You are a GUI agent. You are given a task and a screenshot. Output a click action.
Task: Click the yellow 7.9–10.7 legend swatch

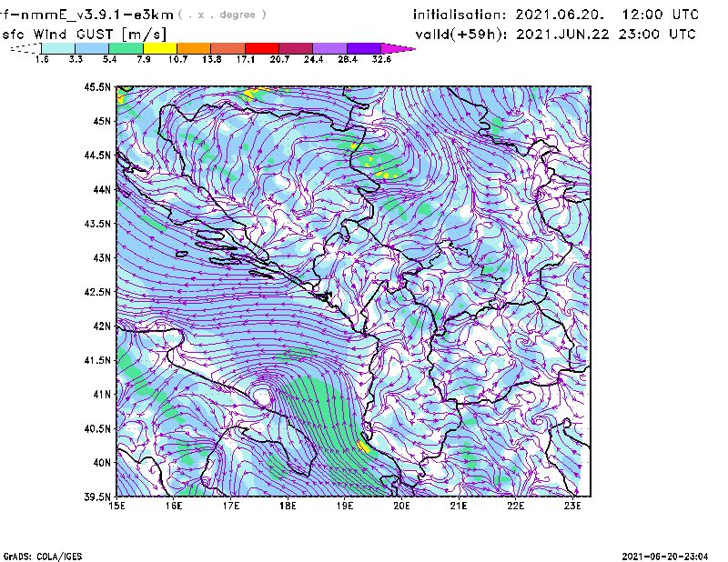click(160, 48)
